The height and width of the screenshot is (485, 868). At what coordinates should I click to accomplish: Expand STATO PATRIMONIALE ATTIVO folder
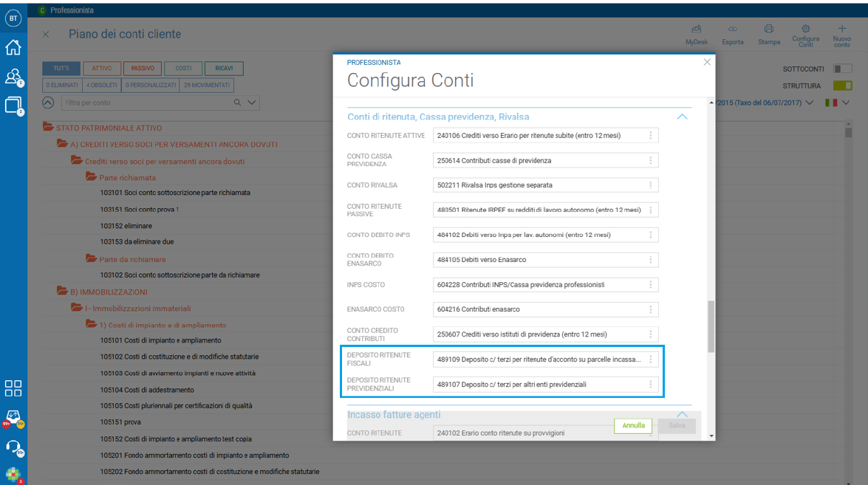48,127
